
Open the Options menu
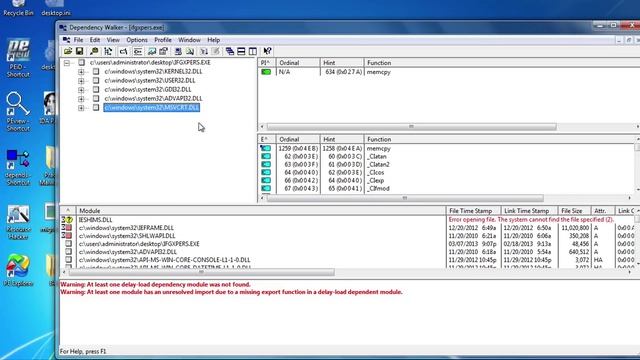coord(137,40)
